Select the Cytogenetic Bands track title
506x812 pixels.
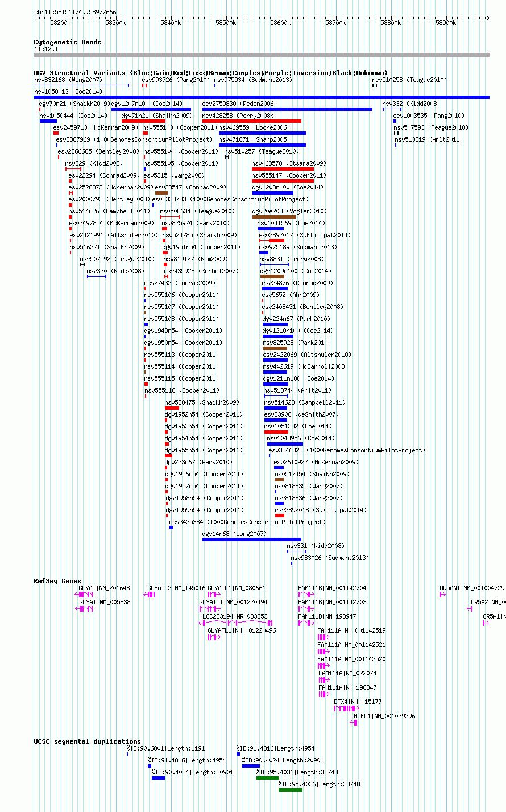[x=68, y=42]
